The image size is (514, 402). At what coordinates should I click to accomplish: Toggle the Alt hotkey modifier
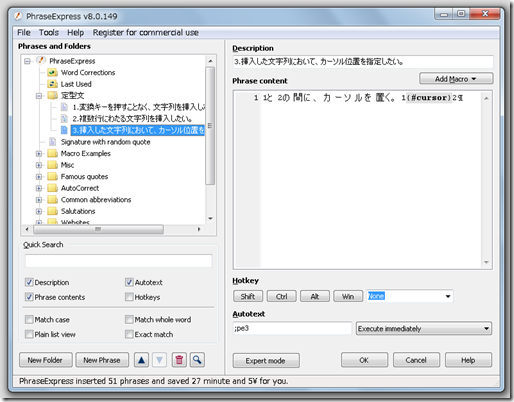315,296
